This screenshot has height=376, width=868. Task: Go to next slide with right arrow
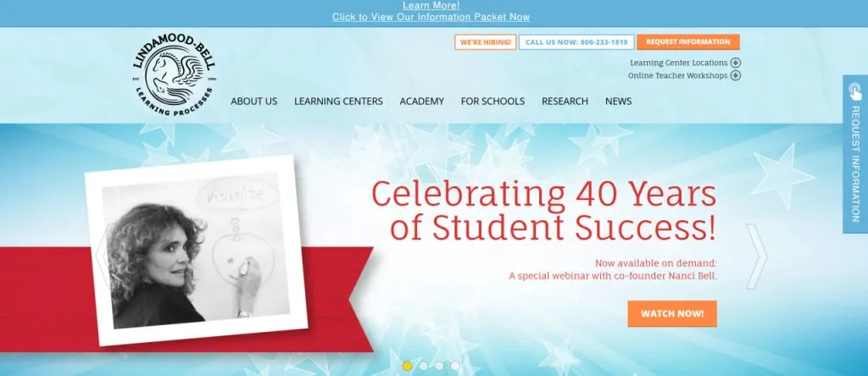(756, 256)
